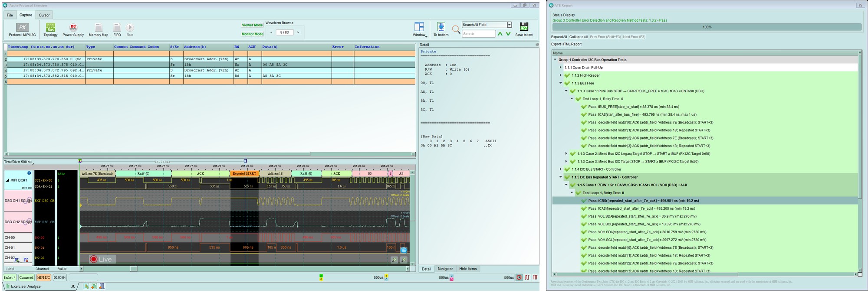Click Expand All in ATE Report
Screen dimensions: 868x293
click(x=559, y=37)
